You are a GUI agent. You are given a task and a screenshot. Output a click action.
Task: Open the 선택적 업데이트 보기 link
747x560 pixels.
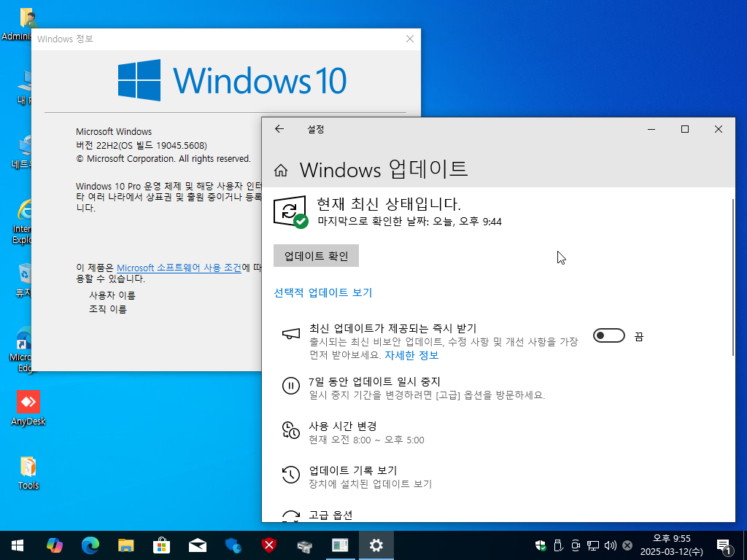click(322, 292)
